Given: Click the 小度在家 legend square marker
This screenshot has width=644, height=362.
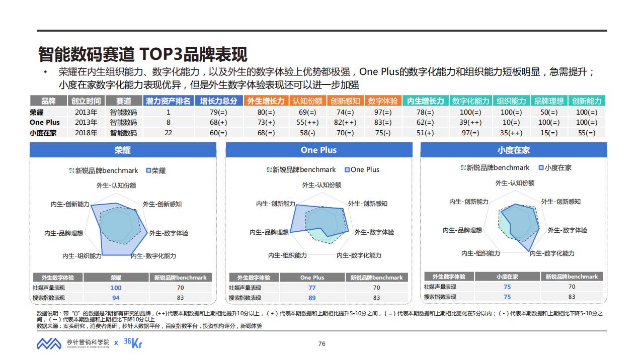Looking at the screenshot, I should [x=541, y=167].
